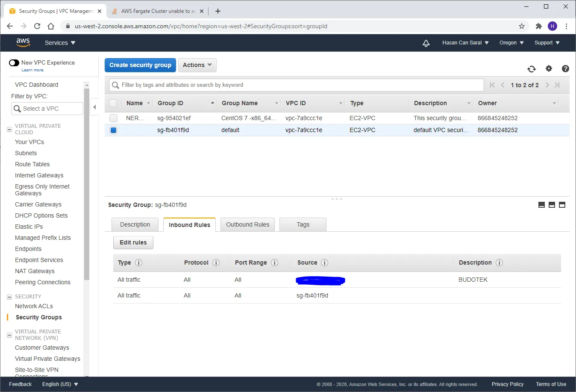Maximize the details pane
576x392 pixels.
[x=562, y=205]
